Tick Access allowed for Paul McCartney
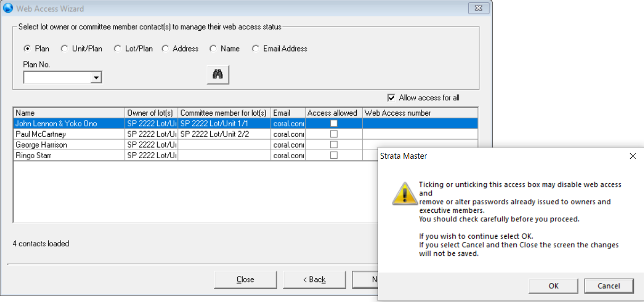The width and height of the screenshot is (644, 302). 334,134
